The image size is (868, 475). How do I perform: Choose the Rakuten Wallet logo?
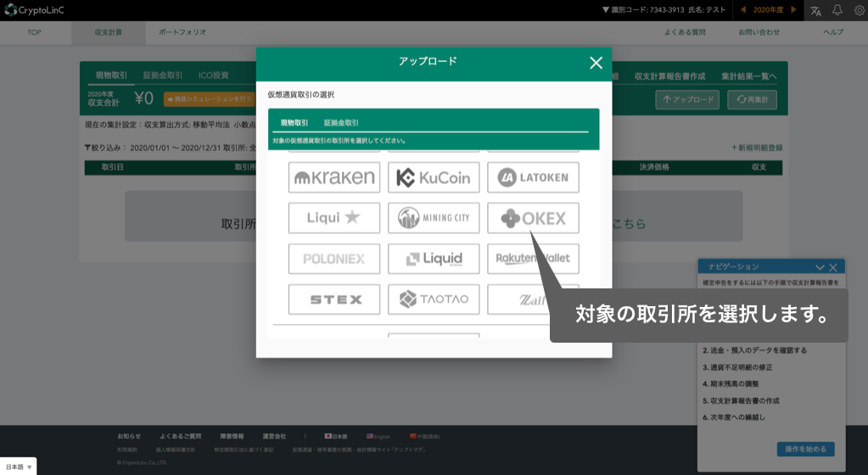pos(533,259)
